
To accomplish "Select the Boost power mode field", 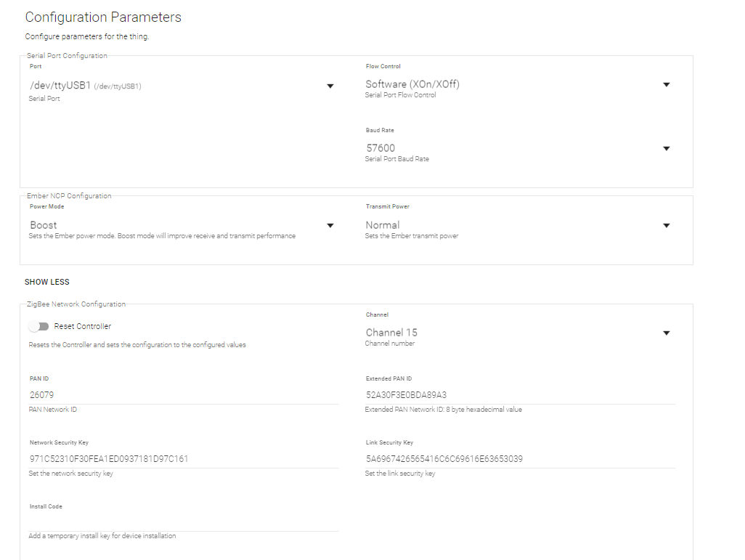I will tap(174, 225).
